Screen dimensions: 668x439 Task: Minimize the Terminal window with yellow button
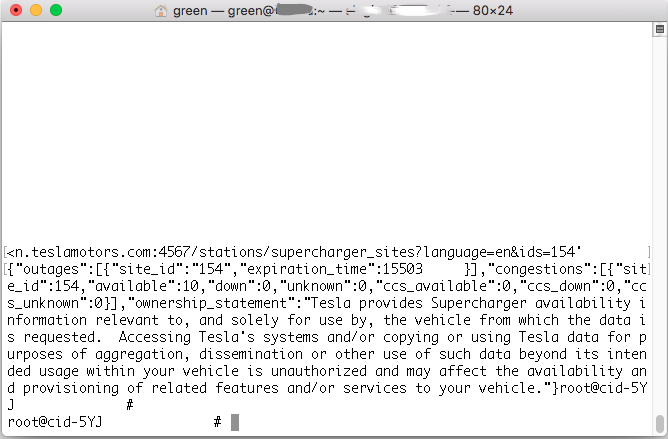point(36,10)
